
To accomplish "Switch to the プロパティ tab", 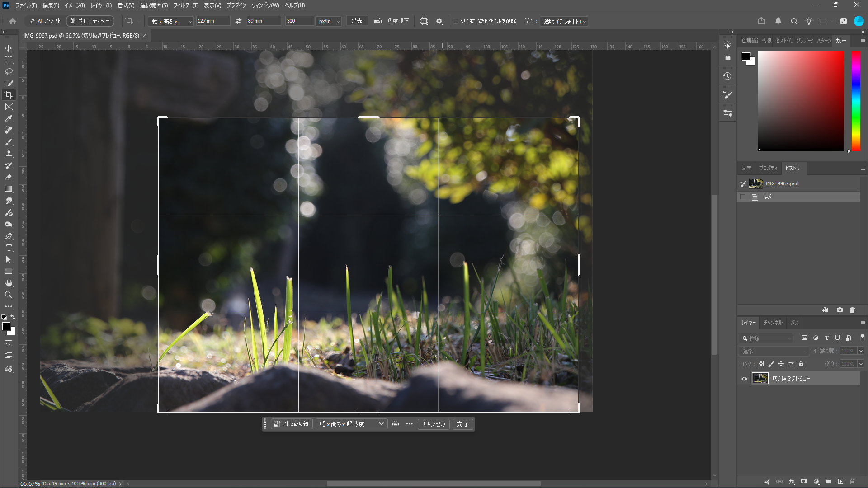I will (768, 168).
